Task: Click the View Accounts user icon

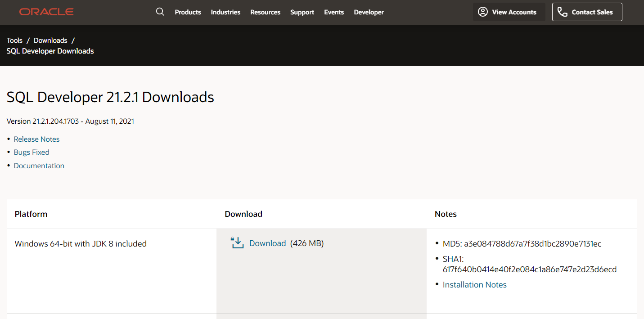Action: 483,12
